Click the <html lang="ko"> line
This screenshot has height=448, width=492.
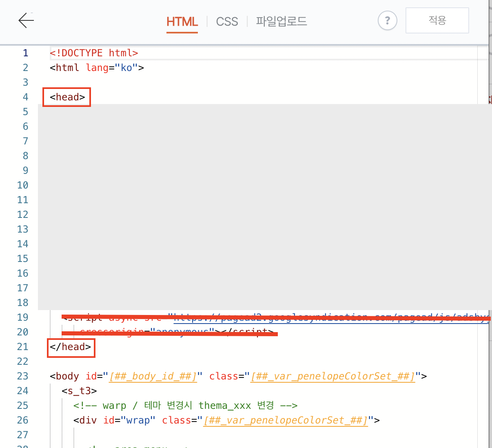pos(97,68)
